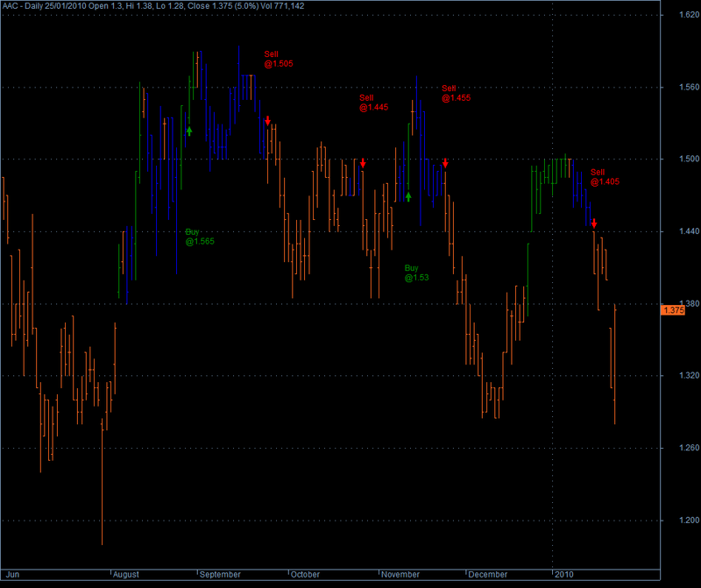Click the last orange price bar at 25/01/2010
Screen dimensions: 701x588
pos(615,364)
